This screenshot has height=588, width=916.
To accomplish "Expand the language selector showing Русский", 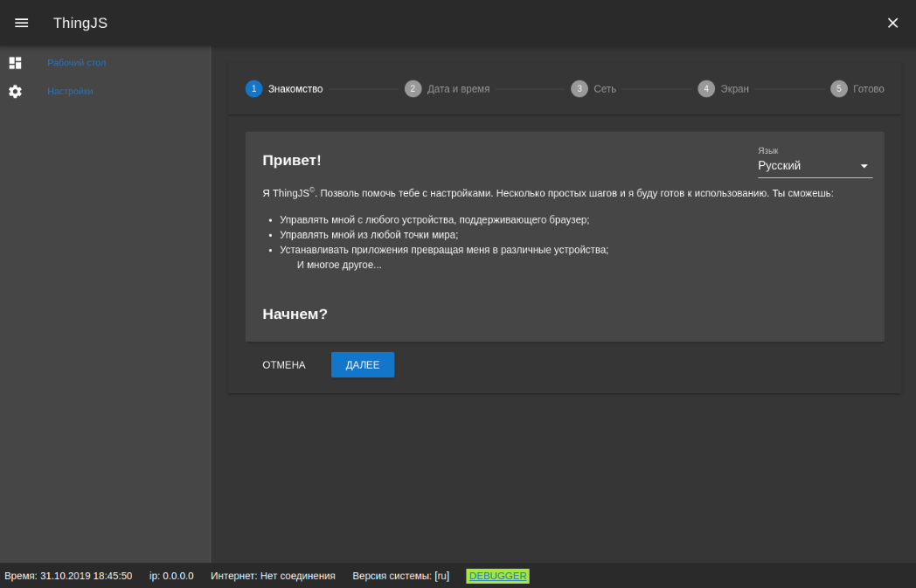I will pos(813,165).
